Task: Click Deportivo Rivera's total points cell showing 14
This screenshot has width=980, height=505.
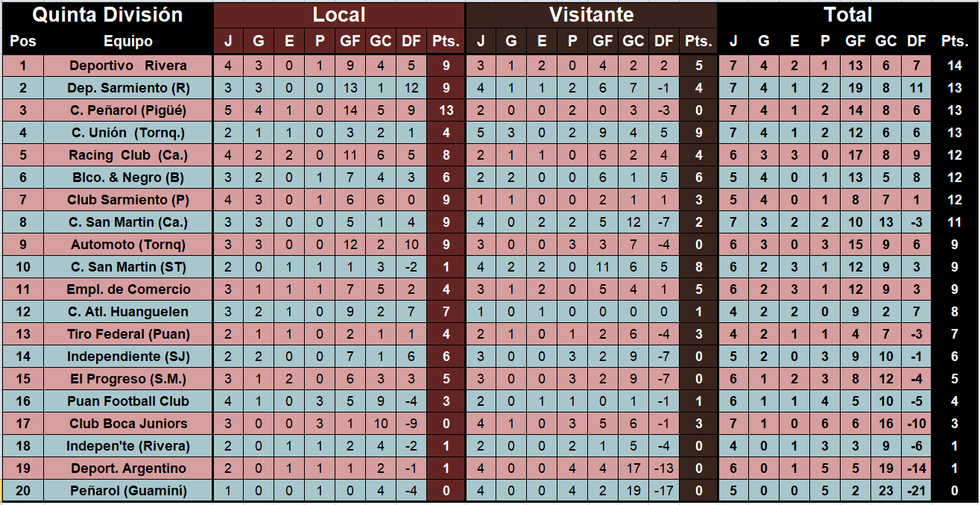Action: coord(955,66)
